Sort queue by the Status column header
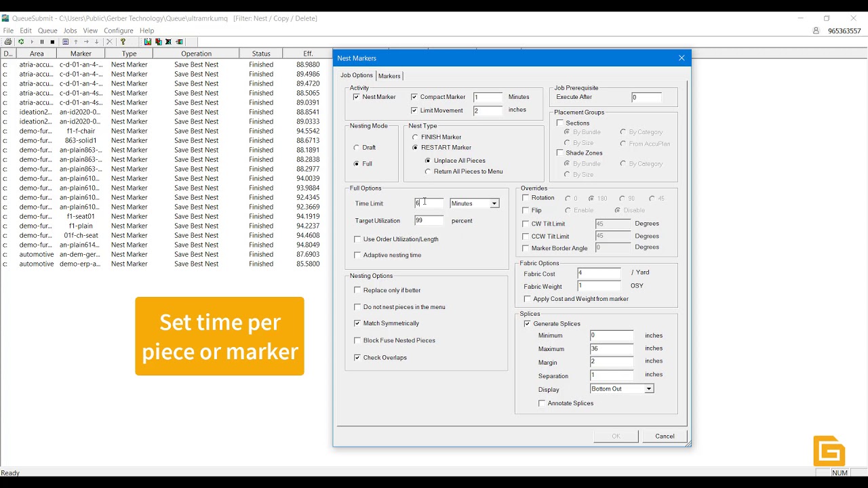This screenshot has width=868, height=488. [261, 54]
